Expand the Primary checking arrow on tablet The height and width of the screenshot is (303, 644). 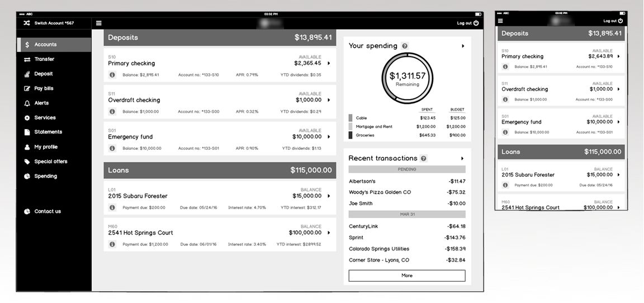pos(329,63)
